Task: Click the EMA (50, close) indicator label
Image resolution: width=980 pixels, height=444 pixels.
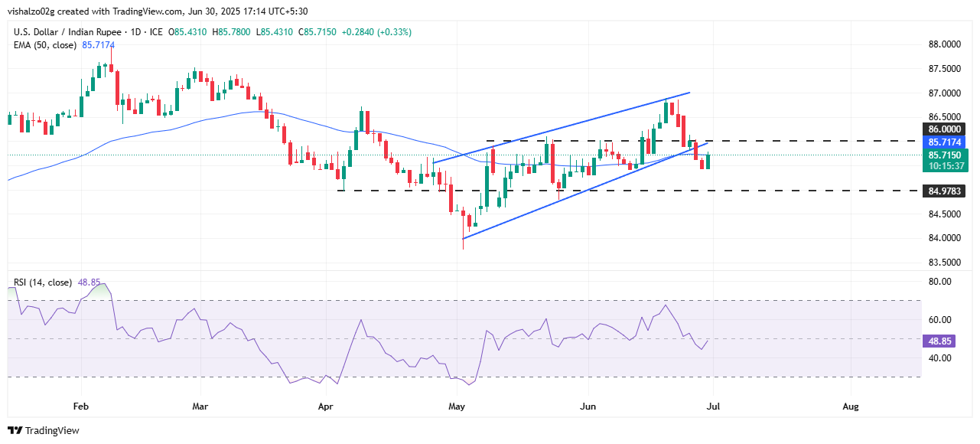Action: coord(45,45)
